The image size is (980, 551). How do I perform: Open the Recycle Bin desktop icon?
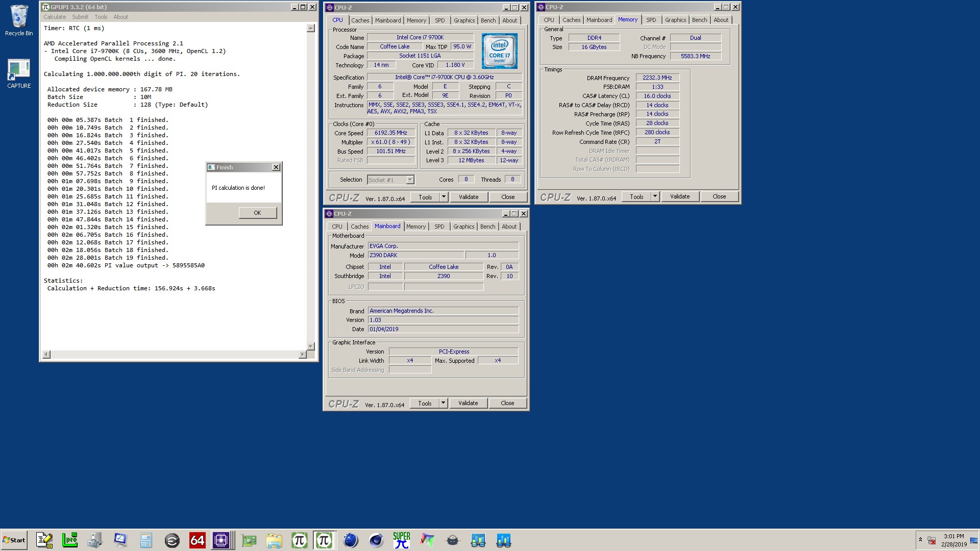pyautogui.click(x=19, y=20)
